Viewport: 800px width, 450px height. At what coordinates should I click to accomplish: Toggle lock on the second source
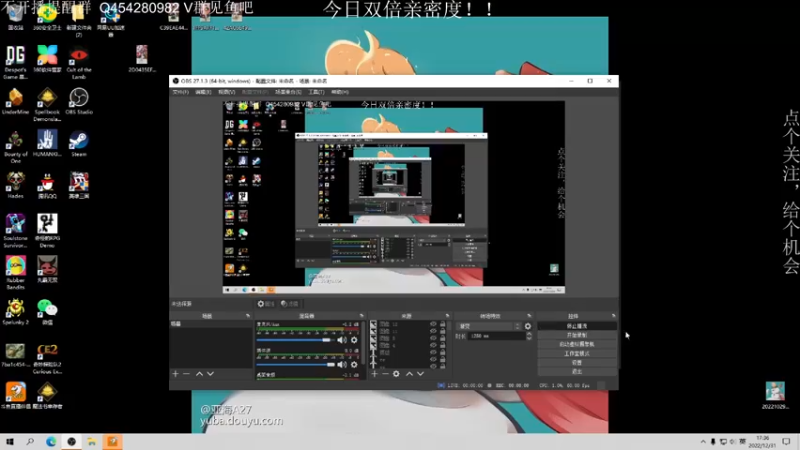click(x=443, y=331)
